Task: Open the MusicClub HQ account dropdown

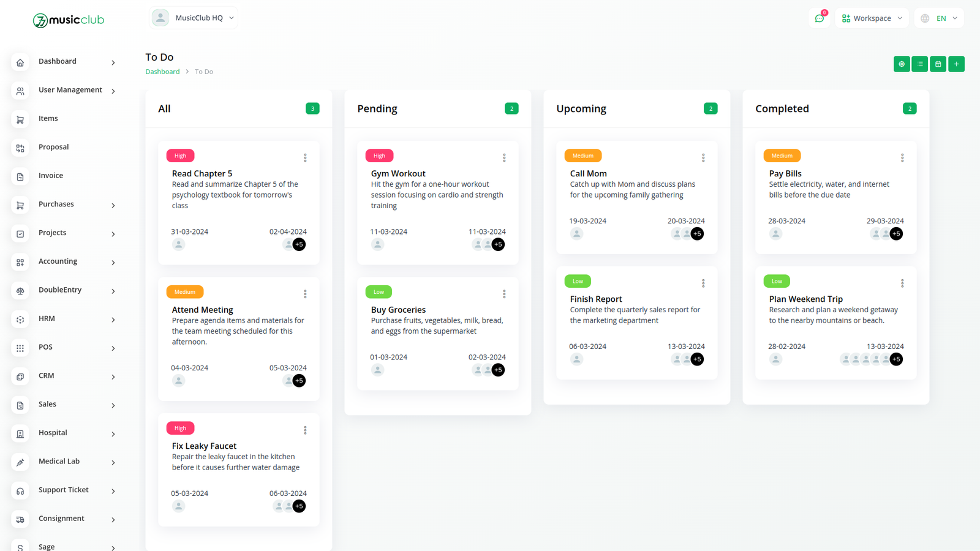Action: [x=194, y=18]
